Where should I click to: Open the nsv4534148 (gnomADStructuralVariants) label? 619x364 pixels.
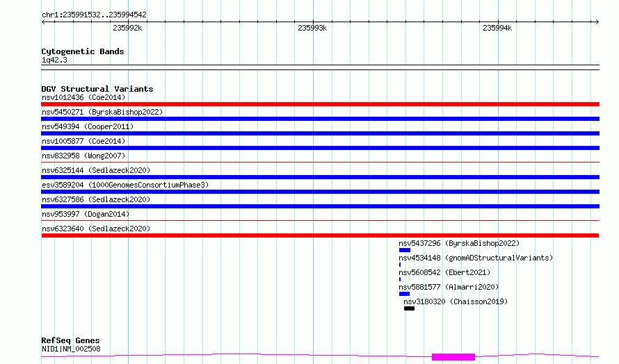(x=476, y=258)
